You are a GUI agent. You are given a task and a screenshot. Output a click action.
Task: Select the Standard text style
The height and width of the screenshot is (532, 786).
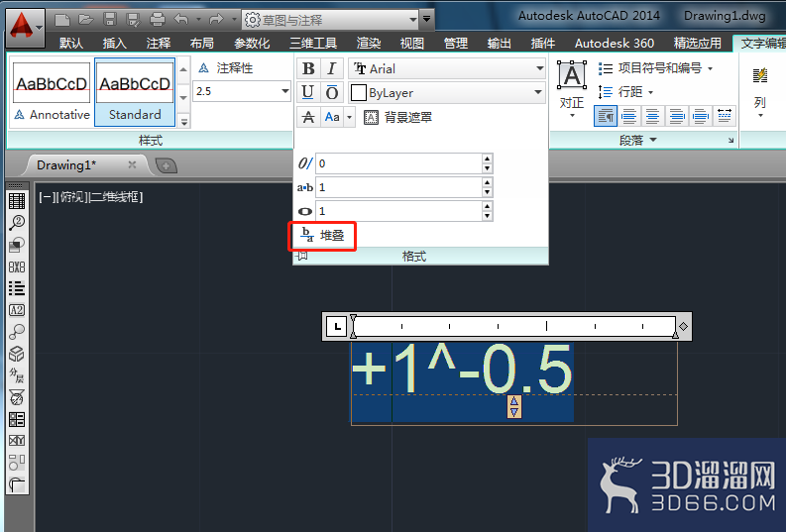coord(135,93)
